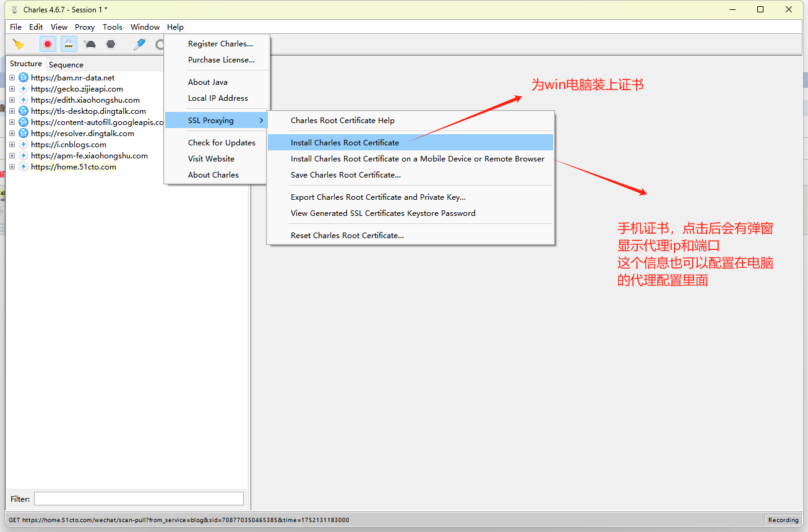This screenshot has height=532, width=808.
Task: Click the Recording button in status bar
Action: click(x=783, y=520)
